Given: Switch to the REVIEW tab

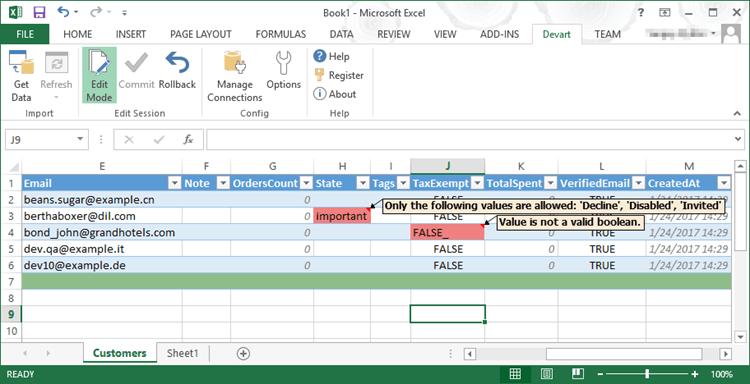Looking at the screenshot, I should tap(394, 34).
